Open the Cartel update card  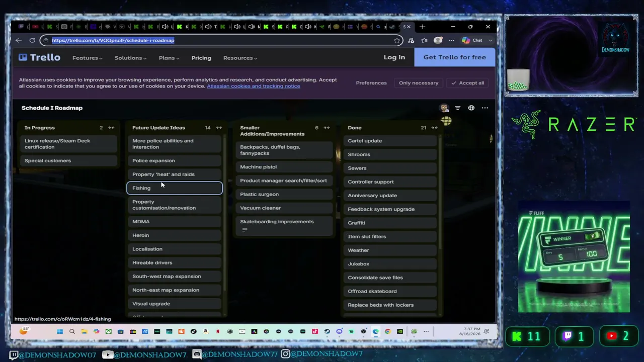click(x=390, y=141)
